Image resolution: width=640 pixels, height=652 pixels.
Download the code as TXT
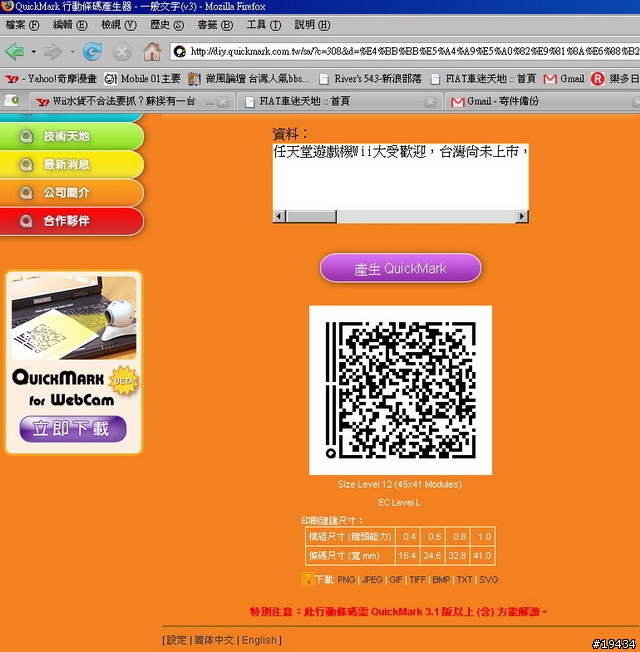[x=465, y=580]
